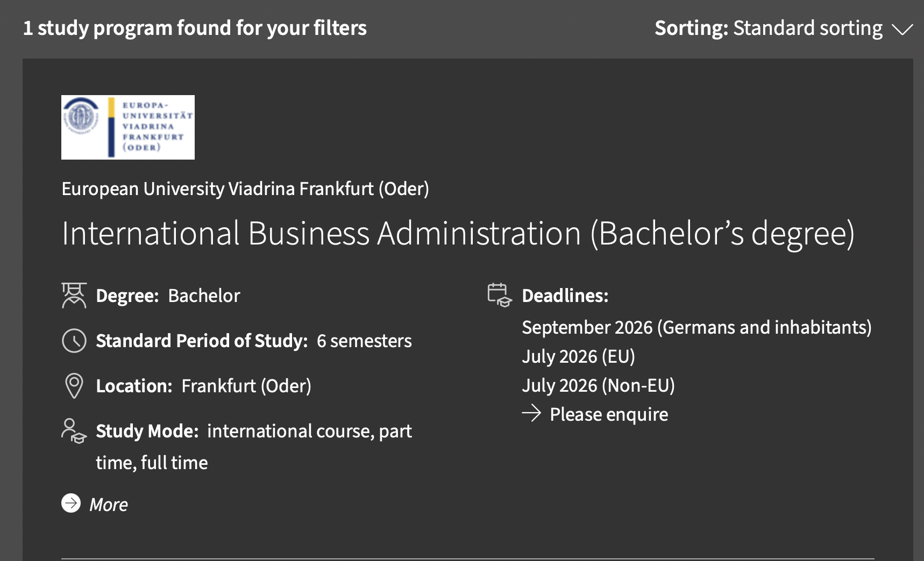Viewport: 924px width, 561px height.
Task: Expand the Standard sorting selector
Action: click(x=807, y=28)
